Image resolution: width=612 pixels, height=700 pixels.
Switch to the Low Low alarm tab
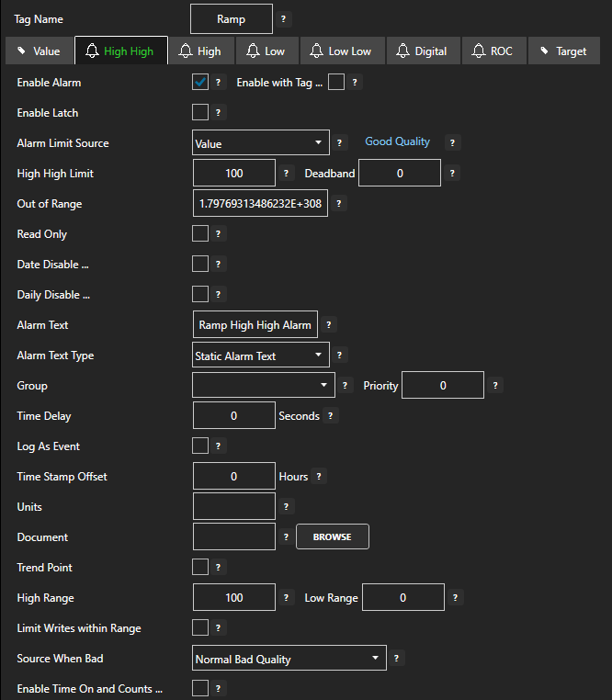coord(341,51)
